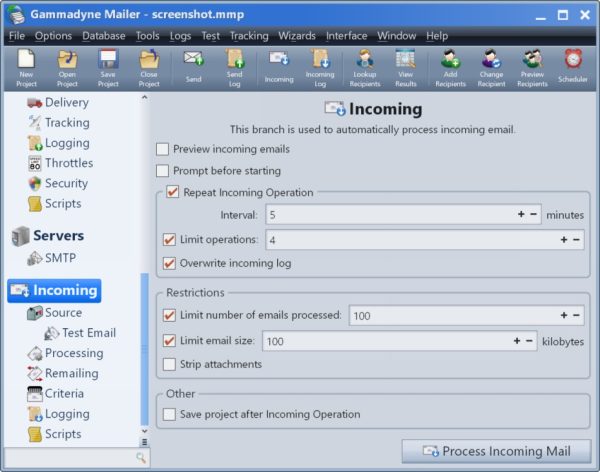Select SMTP under Servers in sidebar

60,258
